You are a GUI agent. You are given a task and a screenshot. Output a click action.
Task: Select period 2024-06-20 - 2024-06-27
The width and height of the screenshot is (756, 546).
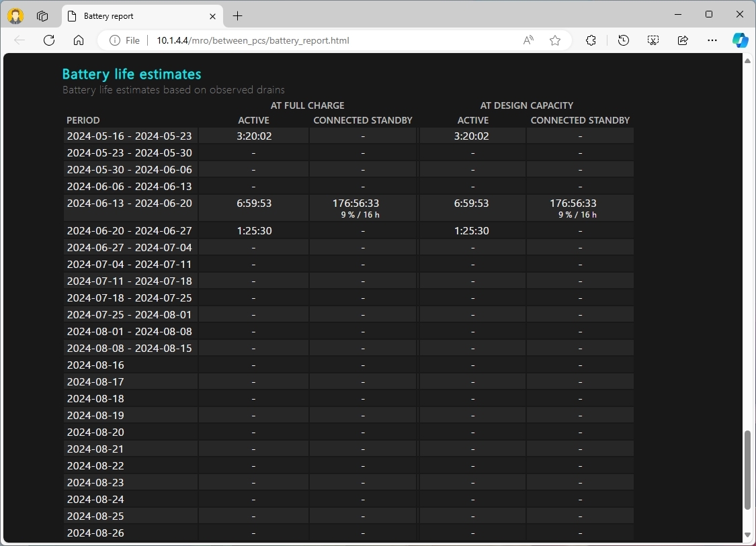[129, 230]
